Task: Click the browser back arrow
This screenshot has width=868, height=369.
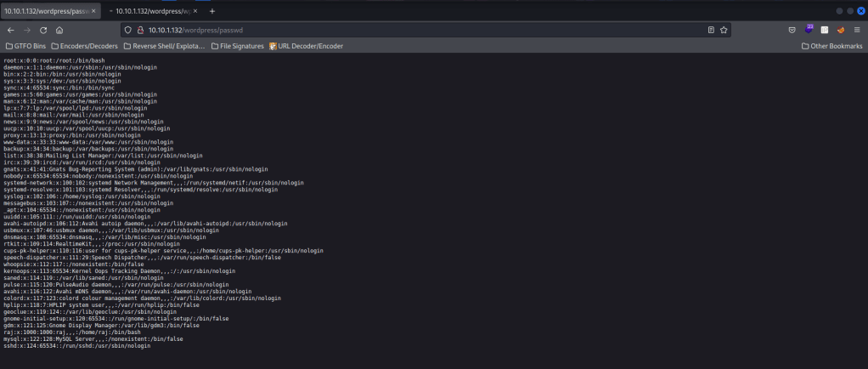Action: 10,29
